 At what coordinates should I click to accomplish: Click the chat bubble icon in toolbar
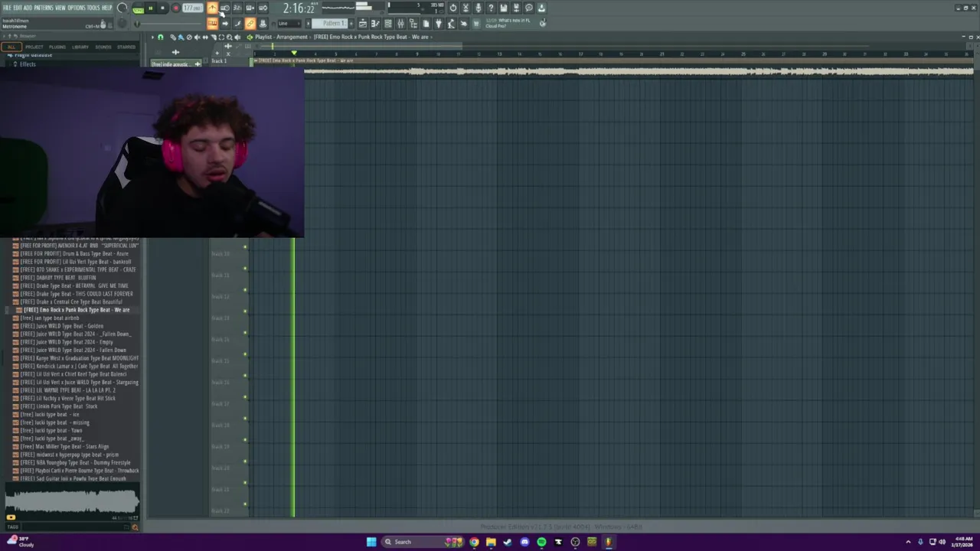click(528, 8)
